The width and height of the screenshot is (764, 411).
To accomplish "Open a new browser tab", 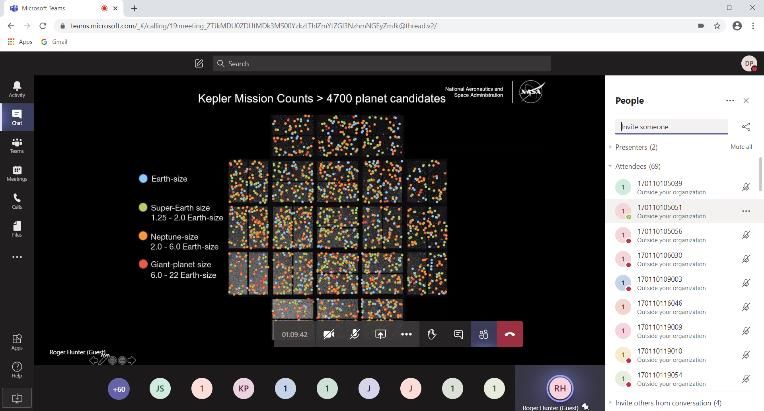I will [134, 8].
